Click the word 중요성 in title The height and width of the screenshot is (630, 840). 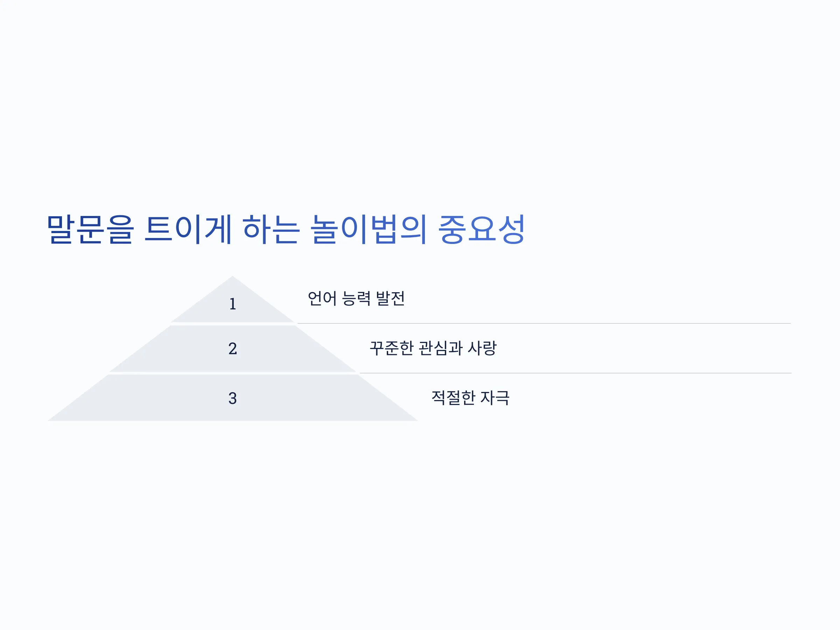[482, 229]
